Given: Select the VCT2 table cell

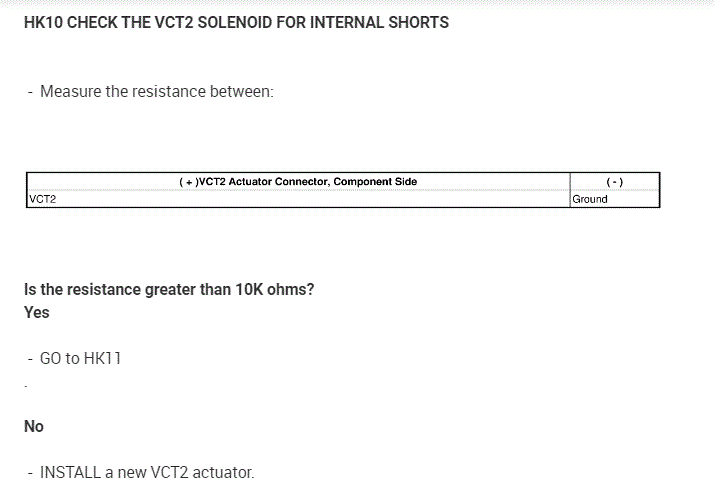Looking at the screenshot, I should 43,199.
